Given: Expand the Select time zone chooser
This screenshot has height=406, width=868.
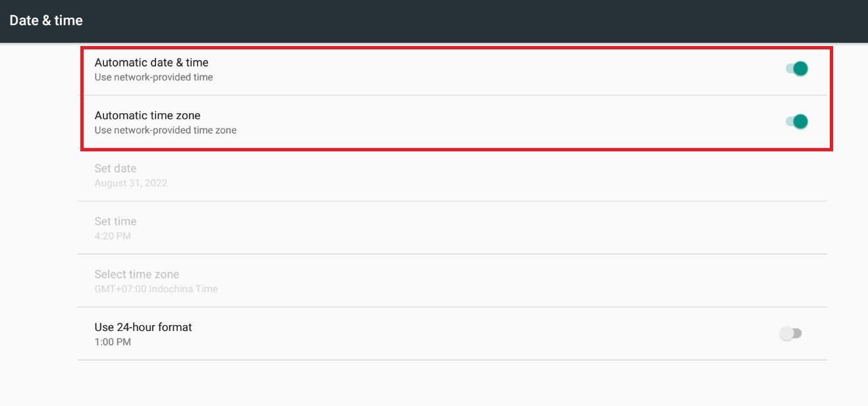Looking at the screenshot, I should pos(136,274).
